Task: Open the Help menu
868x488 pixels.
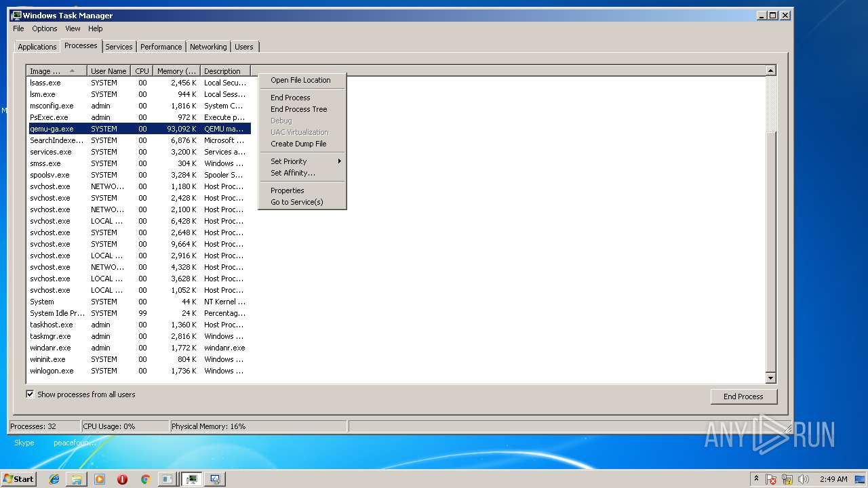Action: pos(95,28)
